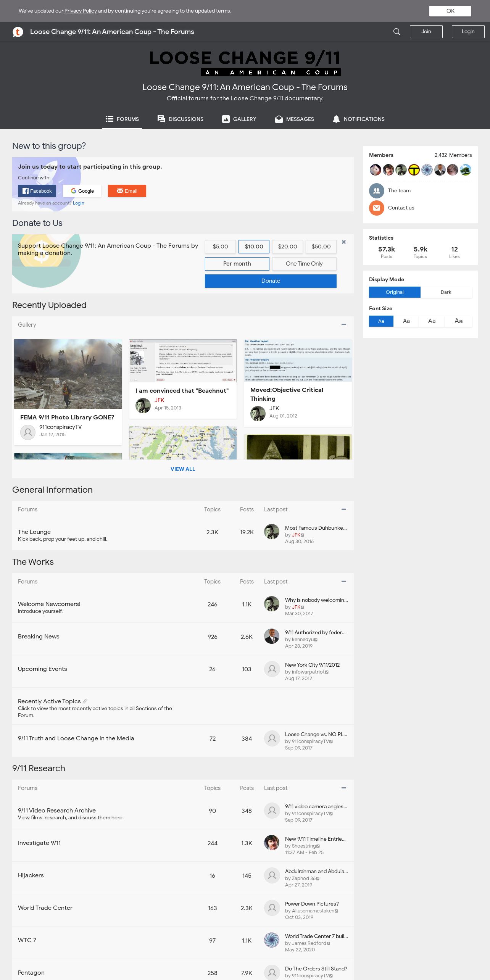The height and width of the screenshot is (980, 490).
Task: Click the Login button in header
Action: pos(468,32)
